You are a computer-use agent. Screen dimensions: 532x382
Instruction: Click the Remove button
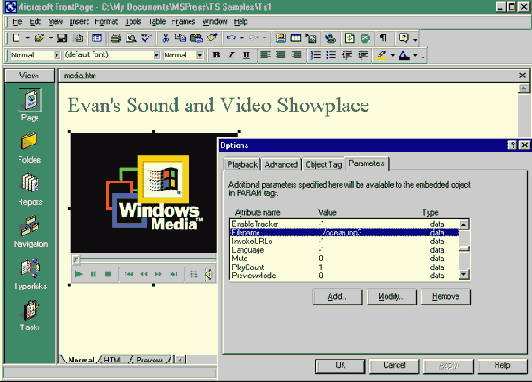[445, 297]
